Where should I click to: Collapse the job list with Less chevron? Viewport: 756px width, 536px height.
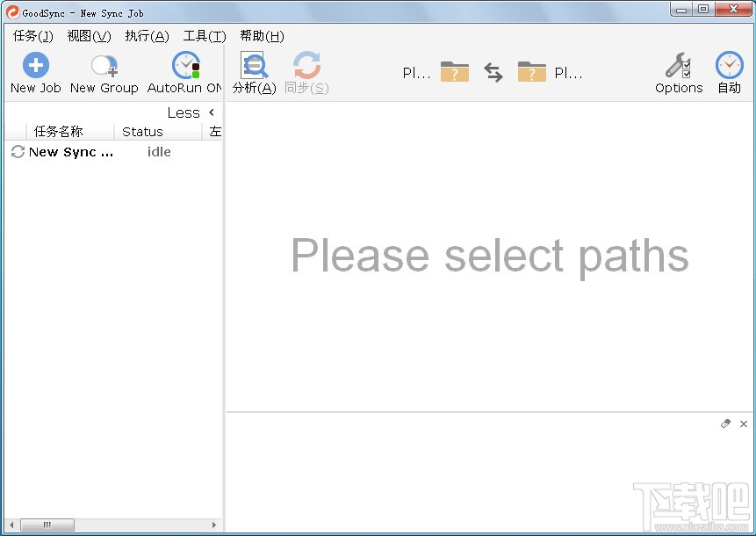[x=212, y=112]
